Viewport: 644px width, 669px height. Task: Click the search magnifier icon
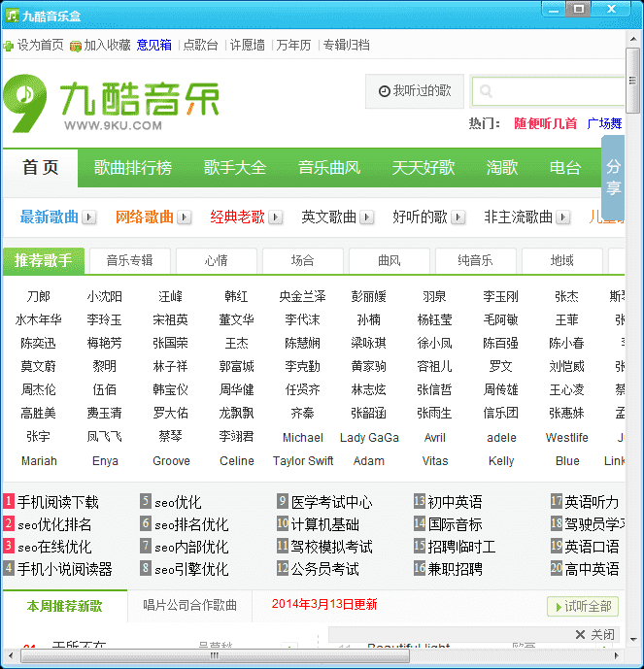coord(486,90)
